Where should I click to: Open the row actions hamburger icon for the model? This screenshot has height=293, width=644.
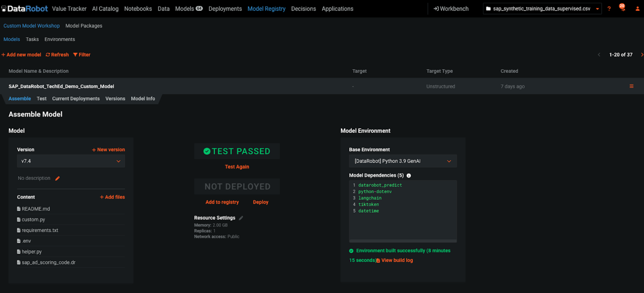[x=631, y=86]
